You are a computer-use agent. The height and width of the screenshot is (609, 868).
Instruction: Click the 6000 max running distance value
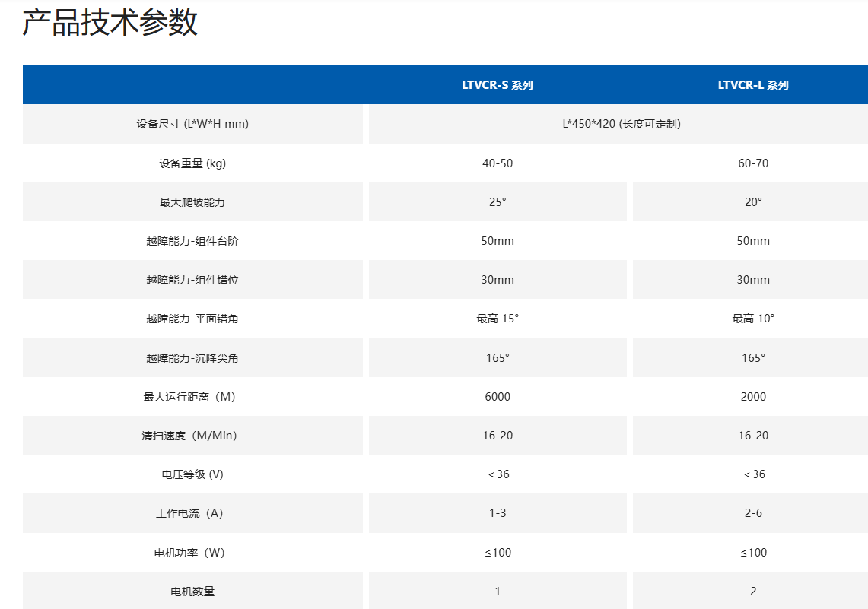point(498,397)
